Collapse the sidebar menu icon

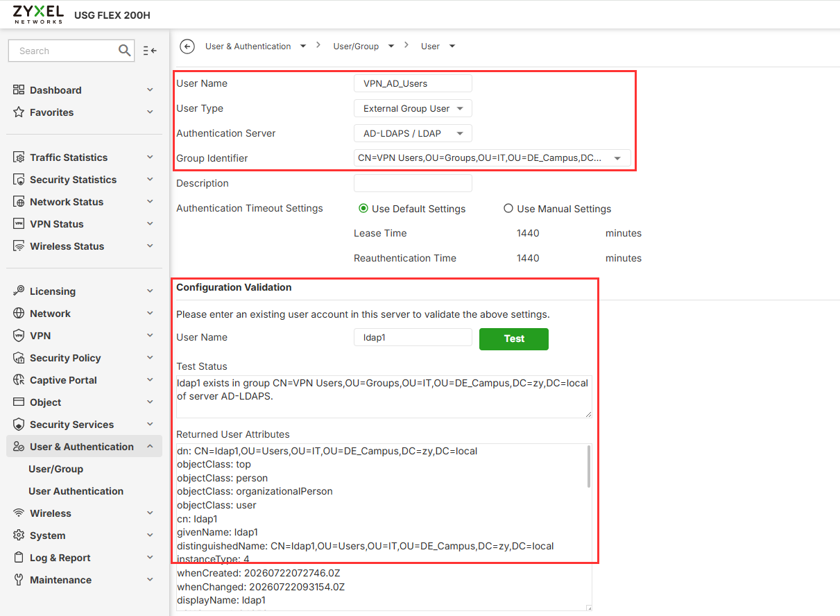coord(150,51)
